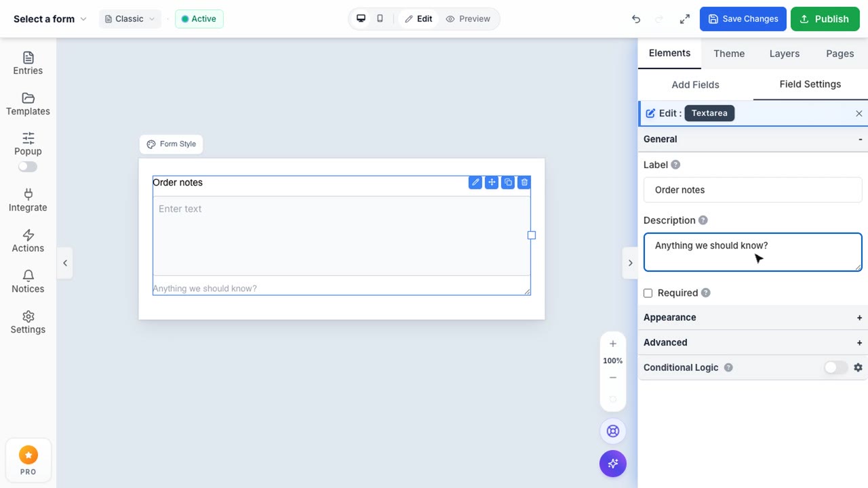
Task: Expand the Advanced section
Action: (x=753, y=342)
